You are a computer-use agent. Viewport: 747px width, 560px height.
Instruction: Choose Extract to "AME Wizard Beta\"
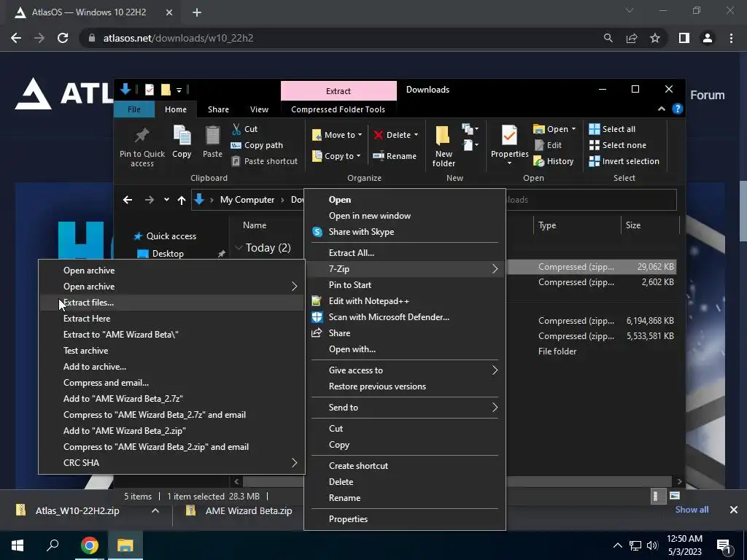171,335
